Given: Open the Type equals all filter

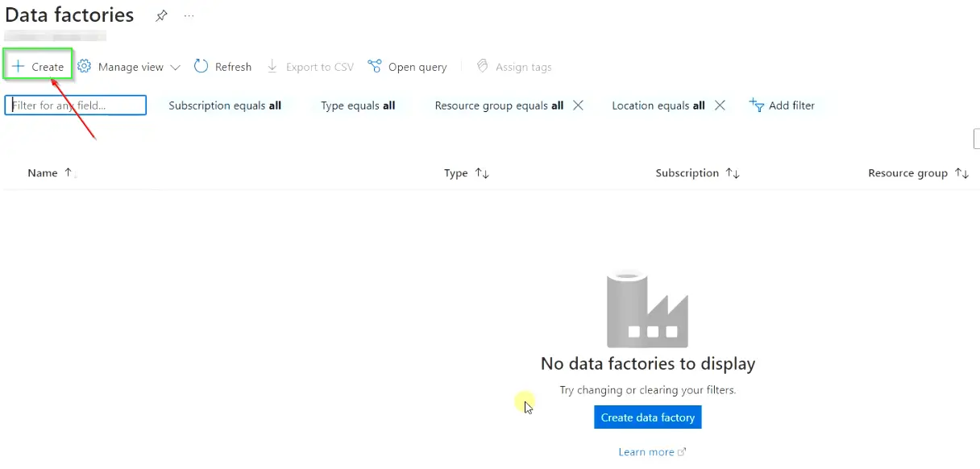Looking at the screenshot, I should pyautogui.click(x=358, y=106).
